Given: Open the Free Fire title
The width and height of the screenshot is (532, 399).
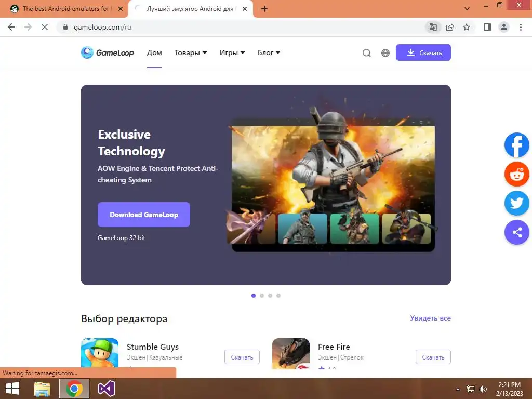Looking at the screenshot, I should (x=334, y=347).
